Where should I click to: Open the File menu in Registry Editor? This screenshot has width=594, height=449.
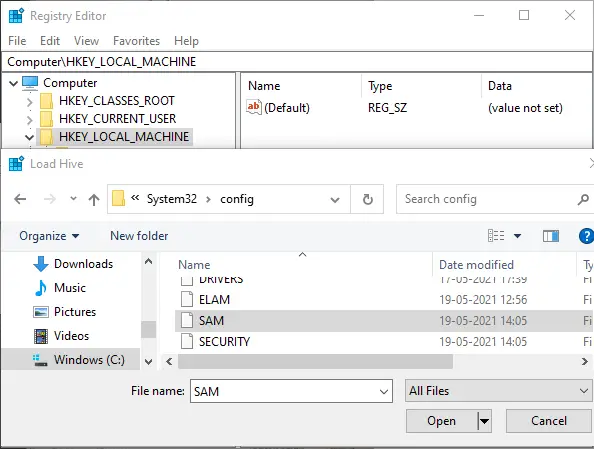click(x=17, y=41)
